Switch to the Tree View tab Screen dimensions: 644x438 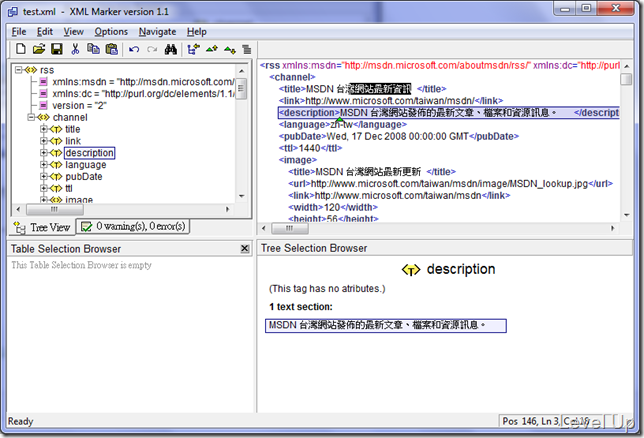[x=42, y=227]
